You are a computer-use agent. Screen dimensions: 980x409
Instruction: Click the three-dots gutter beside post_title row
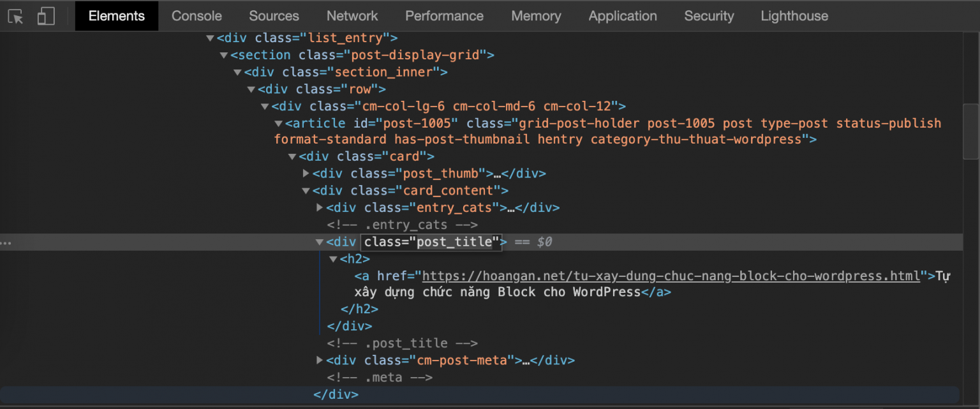[6, 242]
